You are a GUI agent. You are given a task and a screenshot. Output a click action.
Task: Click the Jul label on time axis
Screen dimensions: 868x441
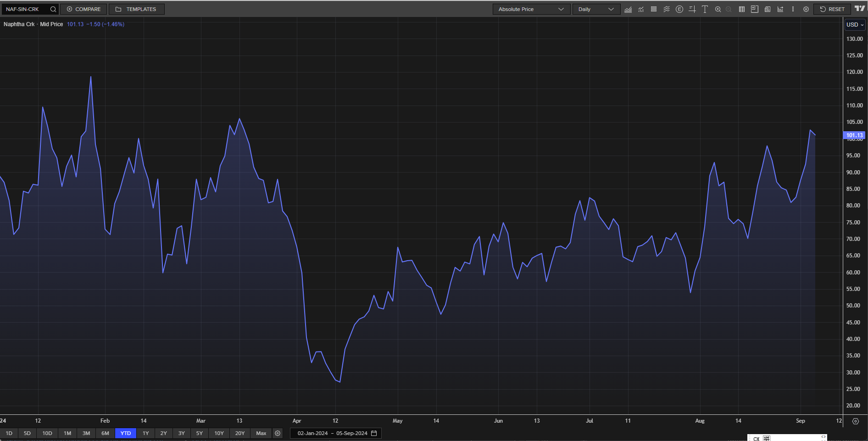tap(590, 421)
